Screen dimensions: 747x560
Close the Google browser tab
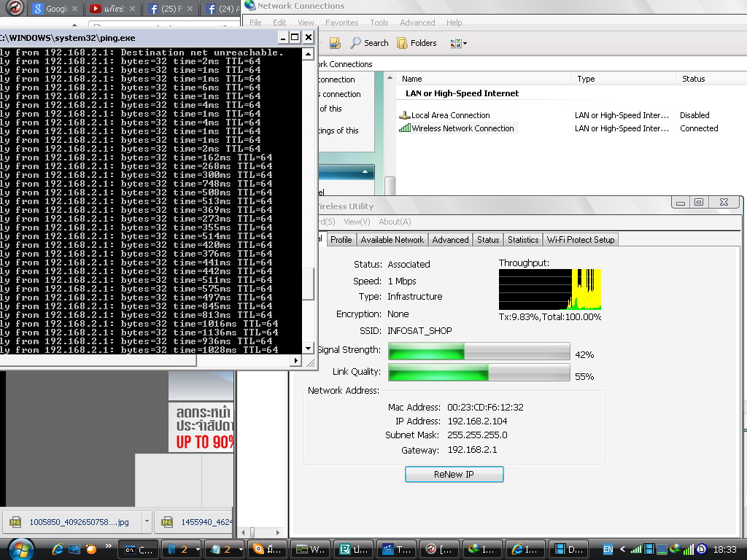tap(75, 9)
